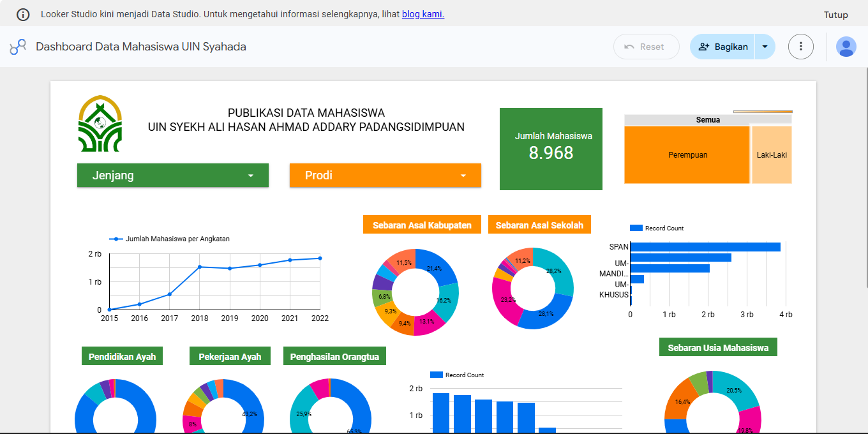
Task: Click the Pekerjaan Ayah label
Action: [230, 356]
